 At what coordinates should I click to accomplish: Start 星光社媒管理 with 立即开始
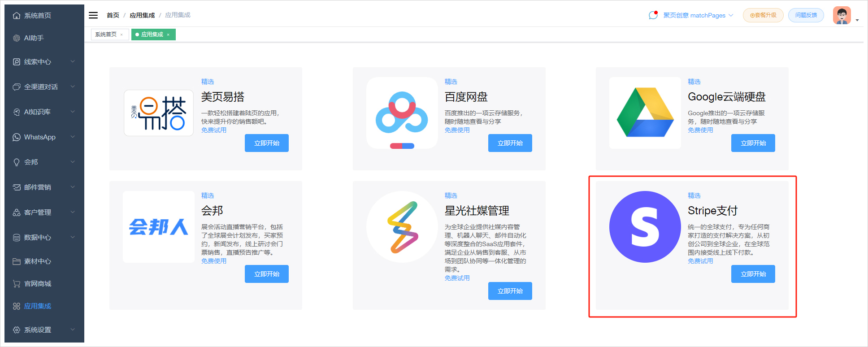[510, 291]
